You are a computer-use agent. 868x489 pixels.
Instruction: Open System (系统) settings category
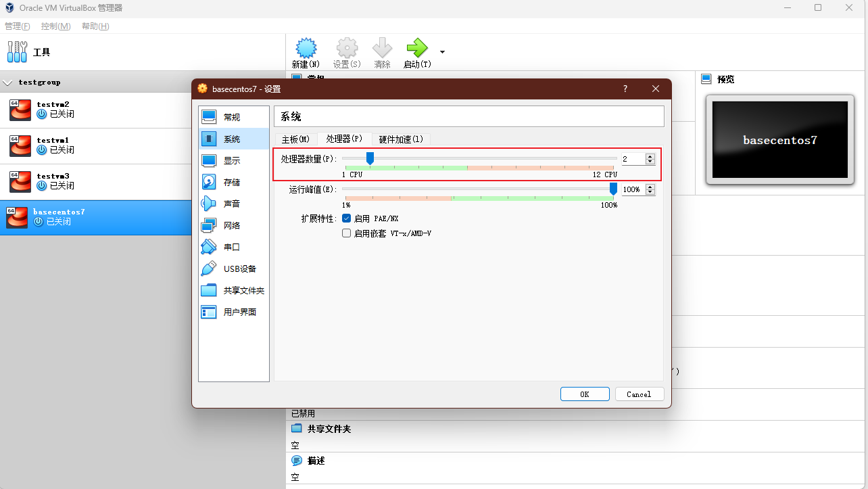point(233,139)
